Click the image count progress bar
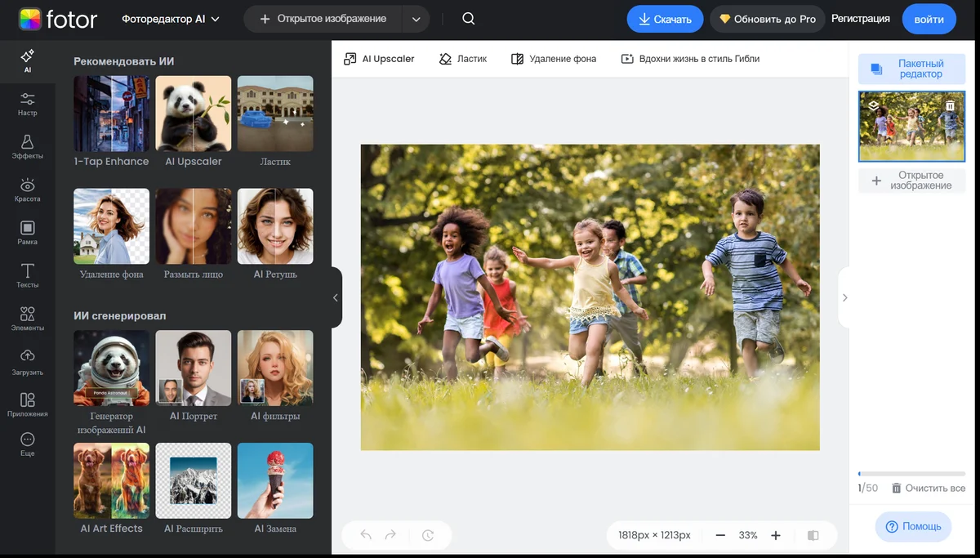The image size is (980, 558). (x=911, y=474)
